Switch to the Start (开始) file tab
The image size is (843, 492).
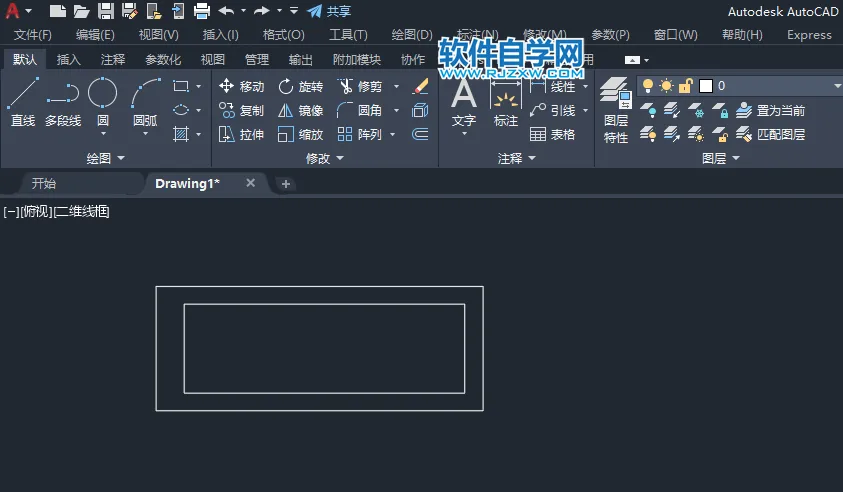point(44,183)
